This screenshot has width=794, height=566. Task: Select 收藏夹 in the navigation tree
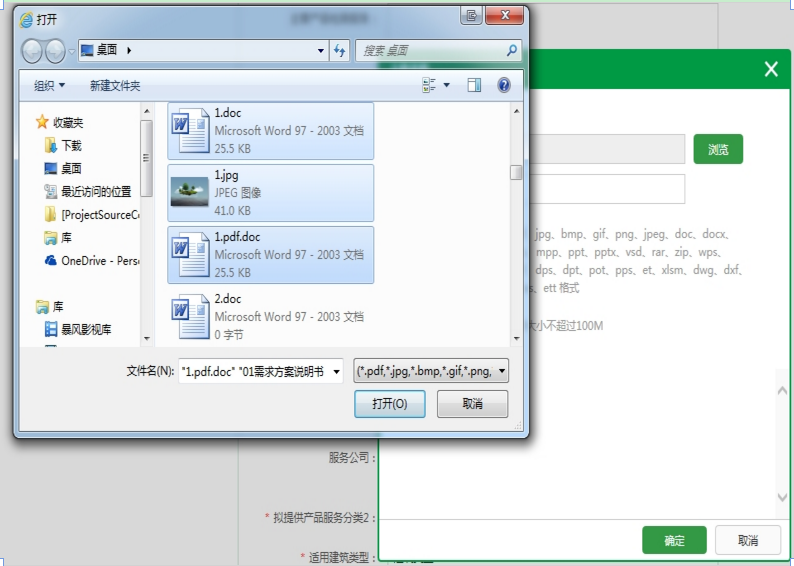(x=59, y=123)
